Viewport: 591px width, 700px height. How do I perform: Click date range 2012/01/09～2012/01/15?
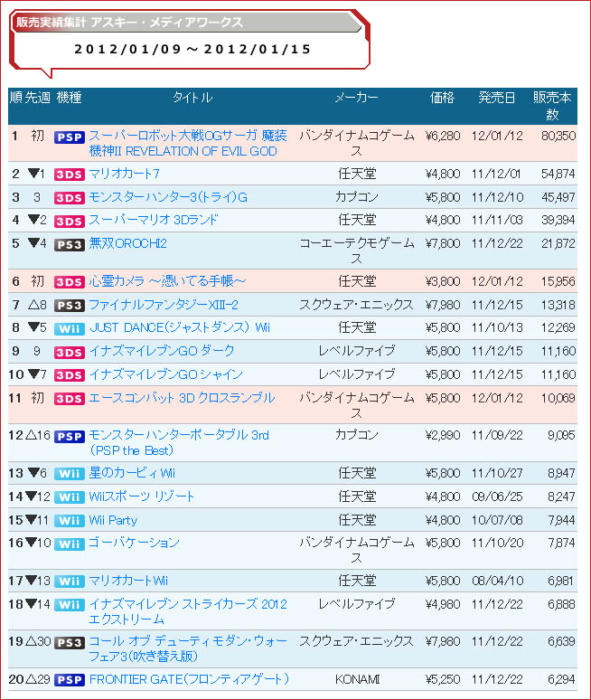pyautogui.click(x=192, y=49)
